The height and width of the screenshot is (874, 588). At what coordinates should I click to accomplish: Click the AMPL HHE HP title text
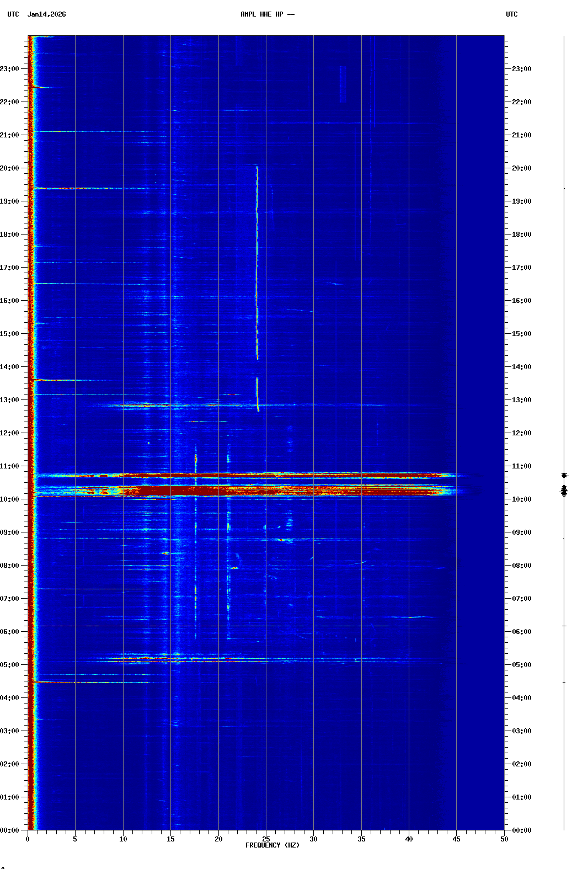267,14
